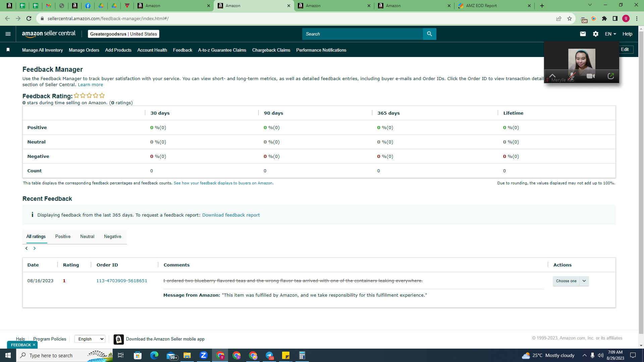This screenshot has width=644, height=362.
Task: Open Account Health page
Action: 152,50
